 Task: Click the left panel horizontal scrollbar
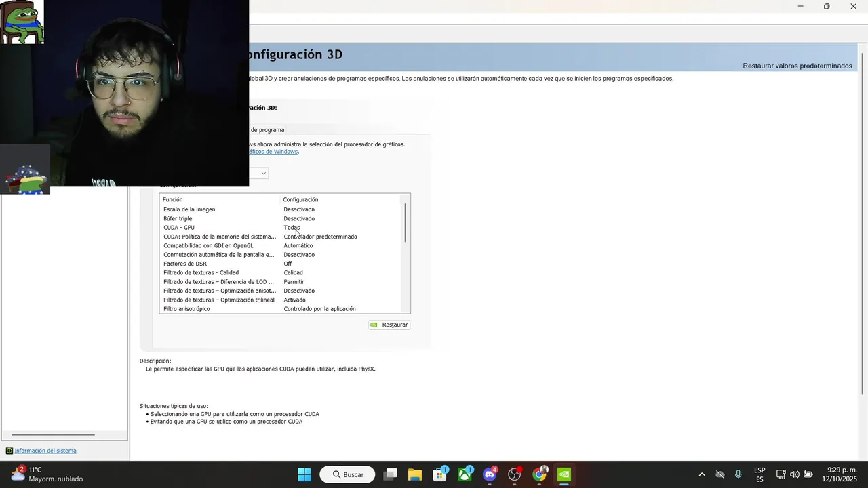tap(53, 434)
